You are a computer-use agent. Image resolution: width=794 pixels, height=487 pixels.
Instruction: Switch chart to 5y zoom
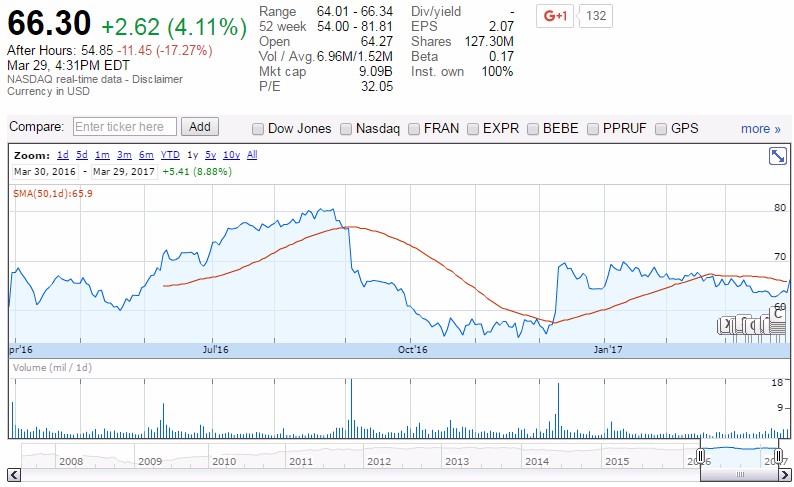[211, 155]
